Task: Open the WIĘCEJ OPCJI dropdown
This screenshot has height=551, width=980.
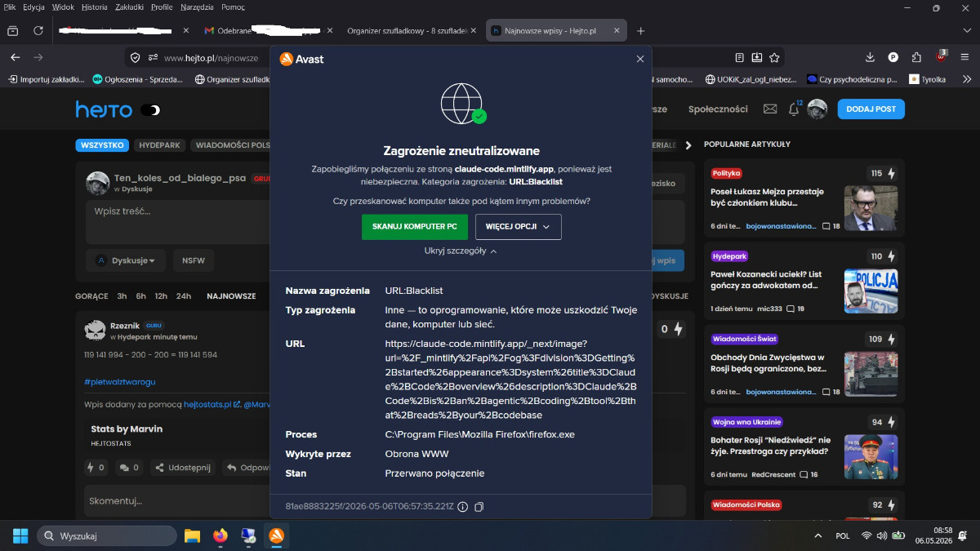Action: coord(519,227)
